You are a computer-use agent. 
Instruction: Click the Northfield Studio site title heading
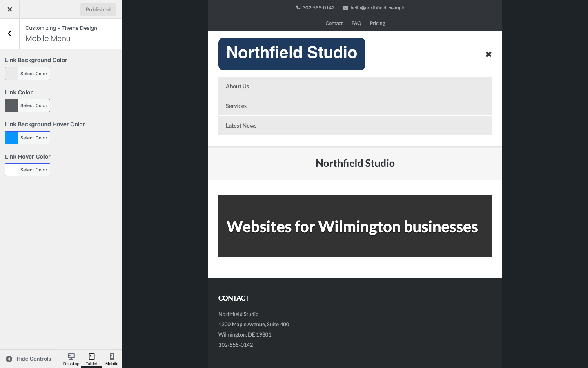pyautogui.click(x=355, y=163)
